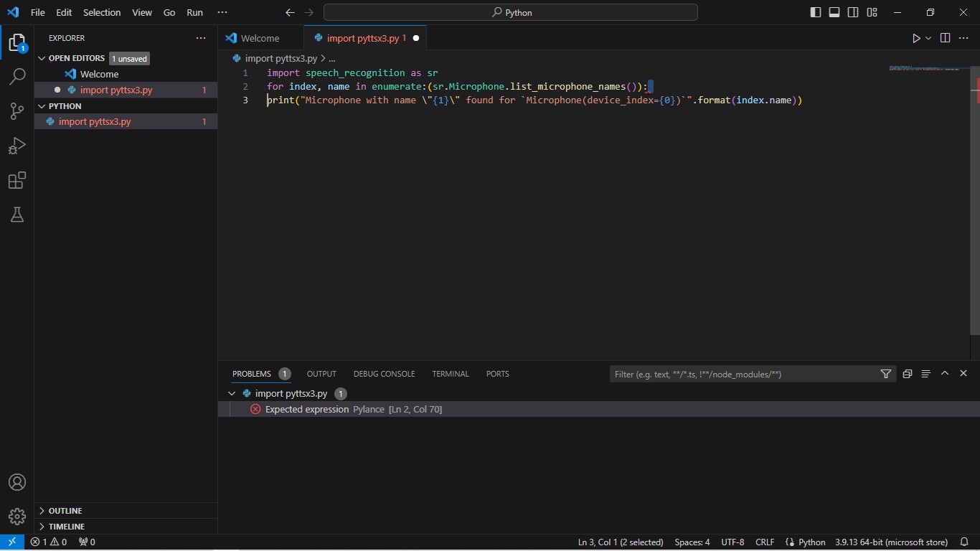Toggle the primary side bar layout icon

(x=816, y=12)
